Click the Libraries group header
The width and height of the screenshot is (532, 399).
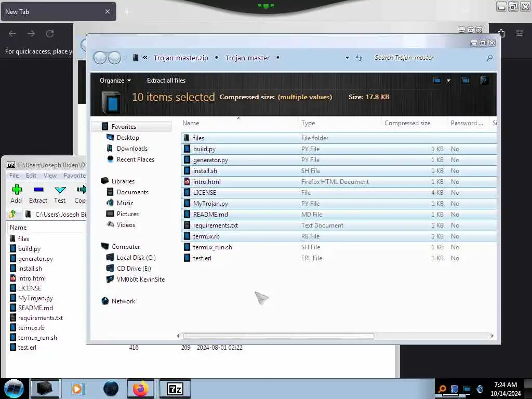123,181
